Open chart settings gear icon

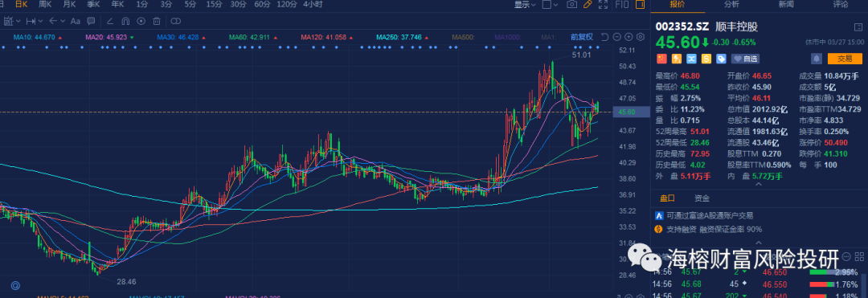tap(641, 37)
